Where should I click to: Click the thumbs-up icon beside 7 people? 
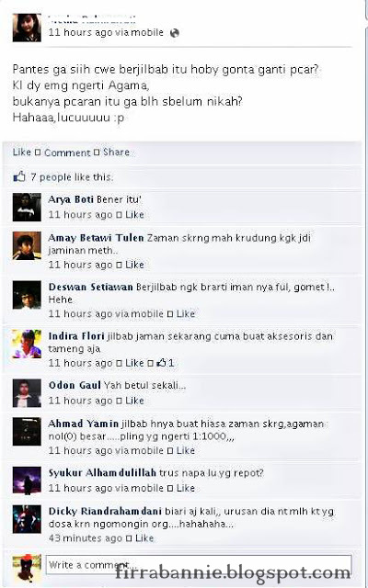pos(19,176)
